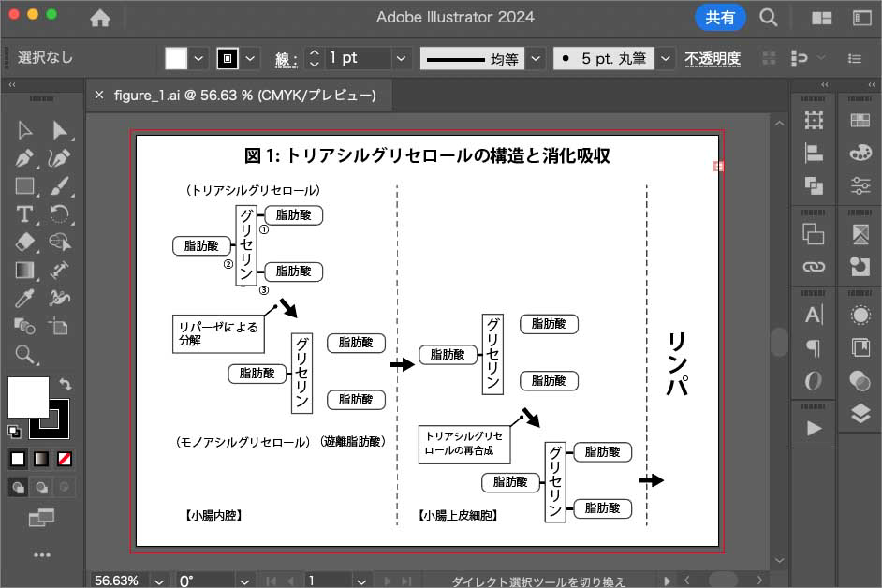Open the Color panel via the palette icon
The width and height of the screenshot is (882, 588).
pos(860,153)
